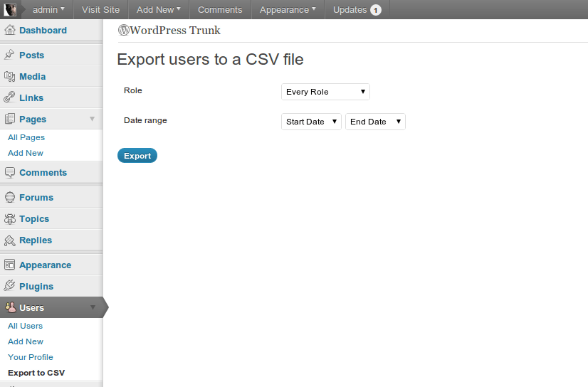
Task: Go to Your Profile link
Action: 31,357
